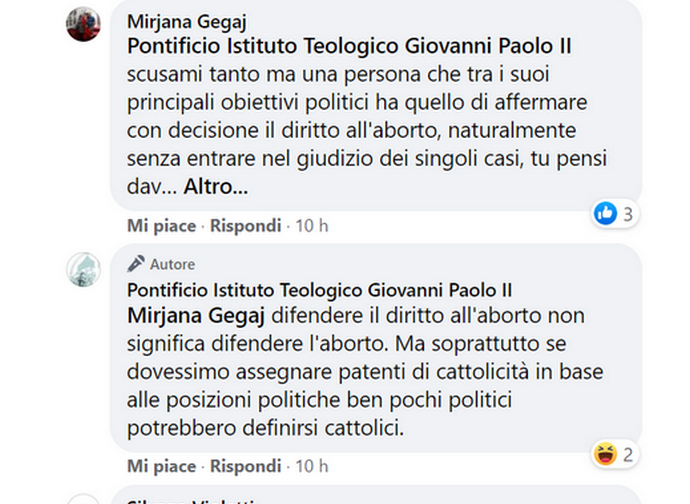The height and width of the screenshot is (504, 690).
Task: Click the Autore pencil badge icon
Action: (x=136, y=264)
